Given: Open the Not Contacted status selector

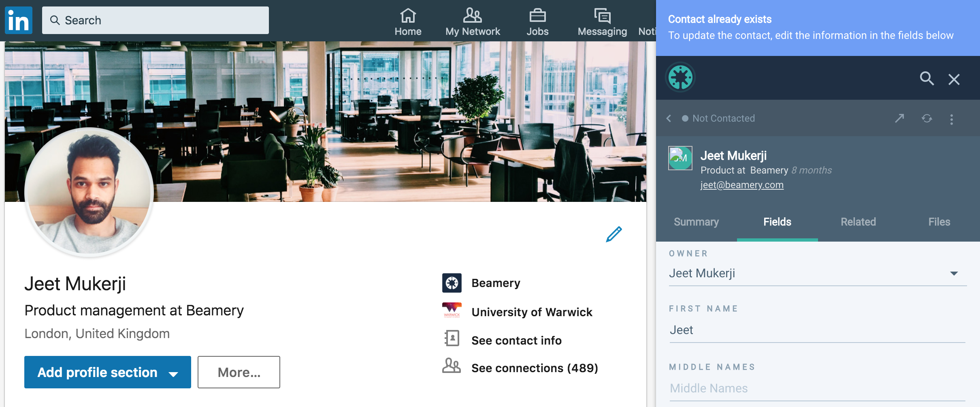Looking at the screenshot, I should [x=718, y=118].
